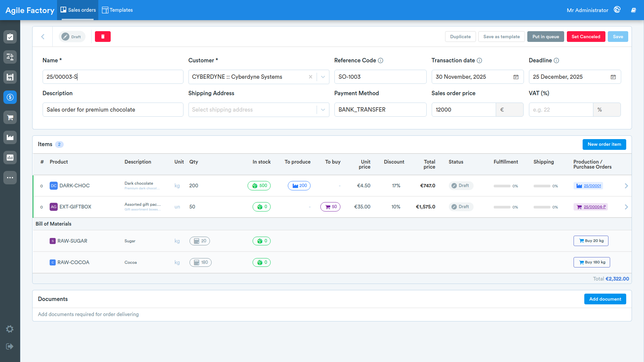Click the logout icon at sidebar bottom
The image size is (644, 362).
[x=10, y=346]
